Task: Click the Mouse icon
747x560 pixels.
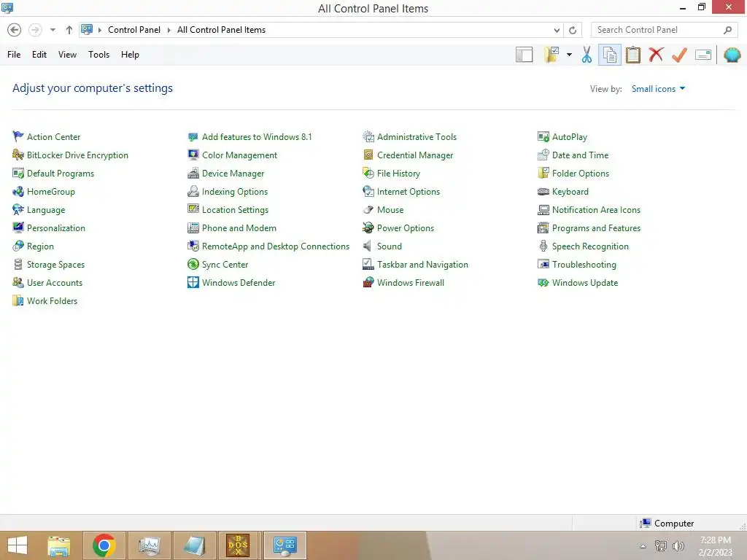Action: pos(368,210)
